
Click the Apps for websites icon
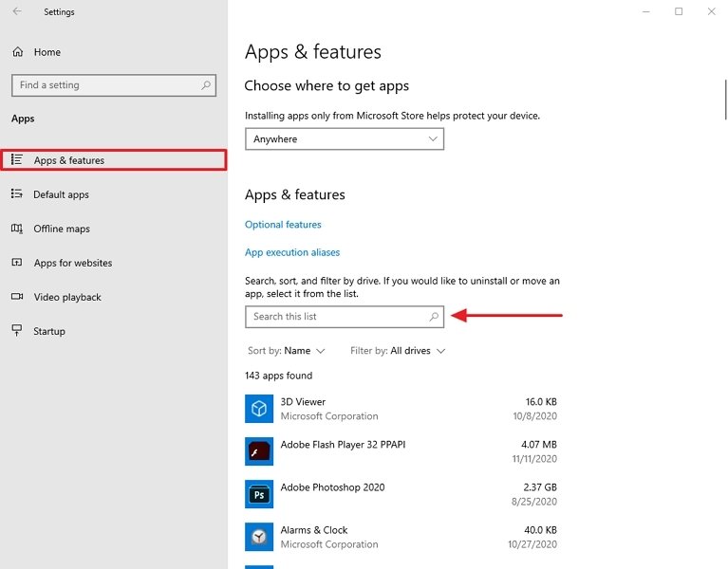click(x=17, y=263)
